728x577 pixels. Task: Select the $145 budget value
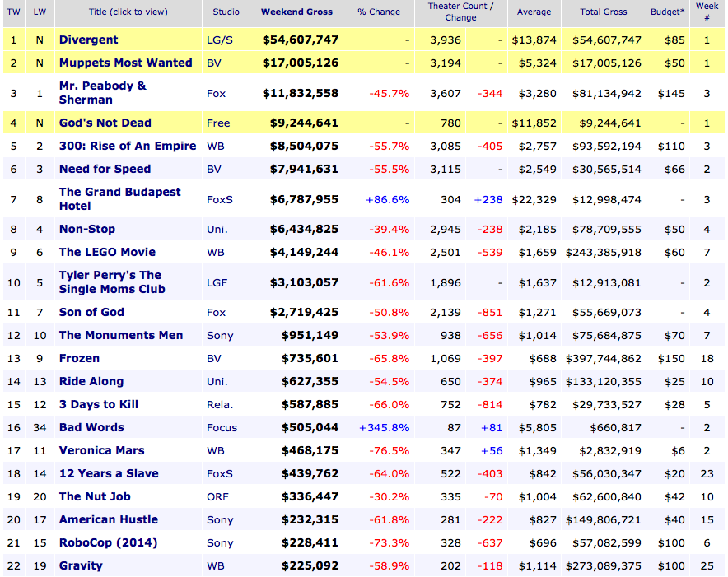click(671, 94)
